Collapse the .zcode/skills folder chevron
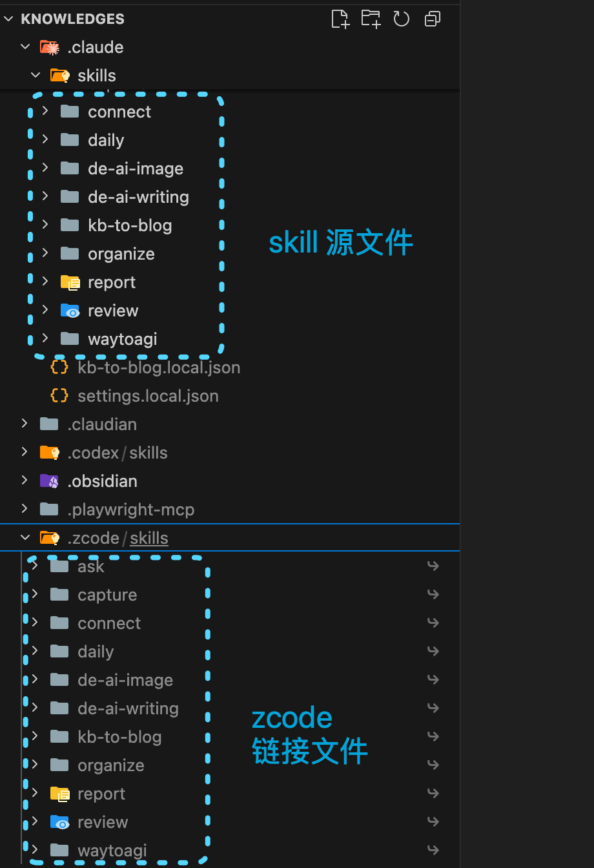 pos(25,537)
